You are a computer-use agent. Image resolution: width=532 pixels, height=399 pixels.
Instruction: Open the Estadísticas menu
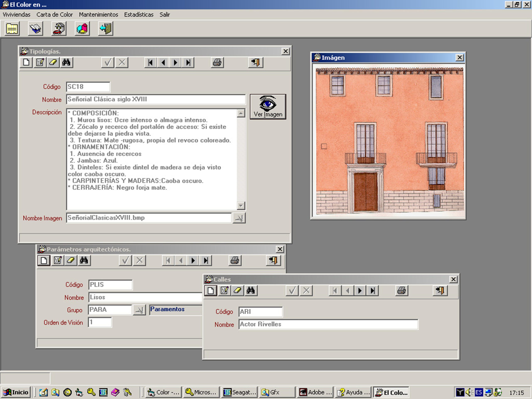(x=139, y=15)
